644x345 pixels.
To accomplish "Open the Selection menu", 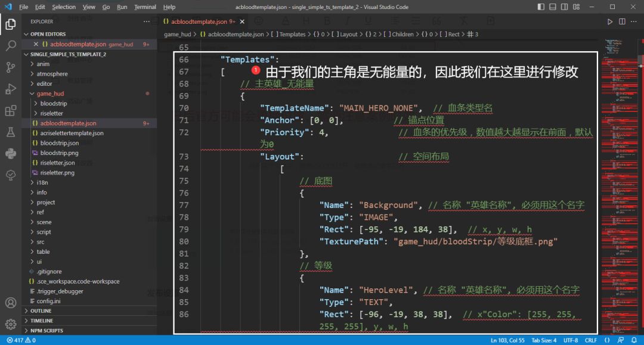I will (x=64, y=7).
